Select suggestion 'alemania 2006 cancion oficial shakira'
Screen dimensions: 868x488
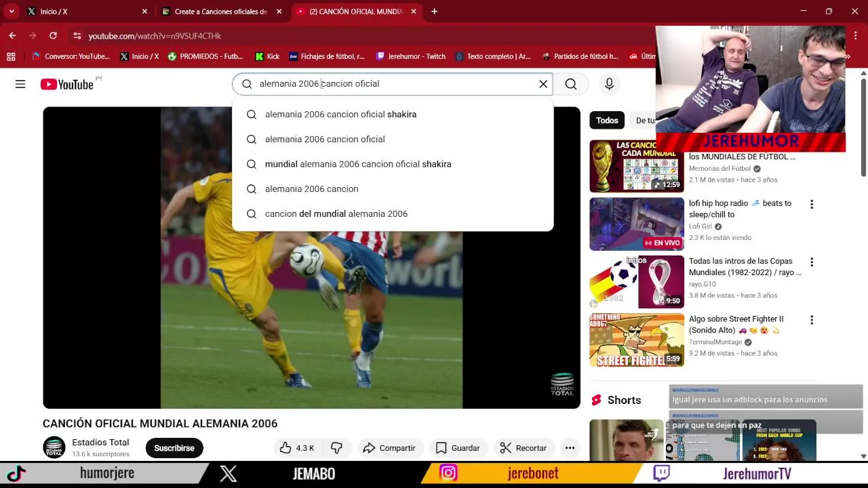tap(393, 115)
